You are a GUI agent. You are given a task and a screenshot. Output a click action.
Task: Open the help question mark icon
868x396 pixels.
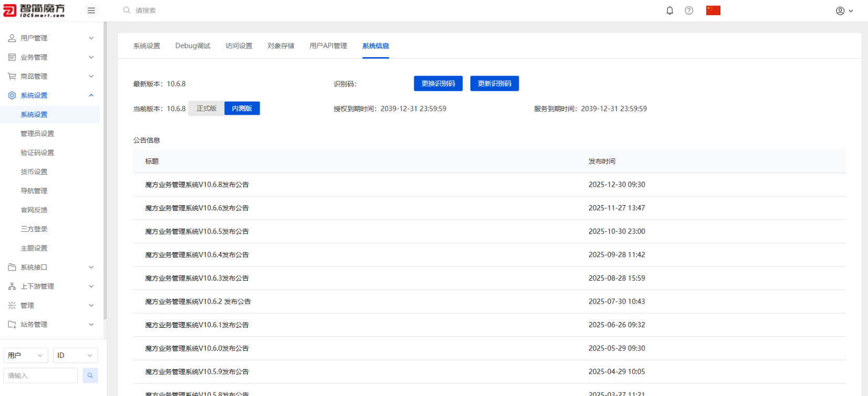pos(689,10)
